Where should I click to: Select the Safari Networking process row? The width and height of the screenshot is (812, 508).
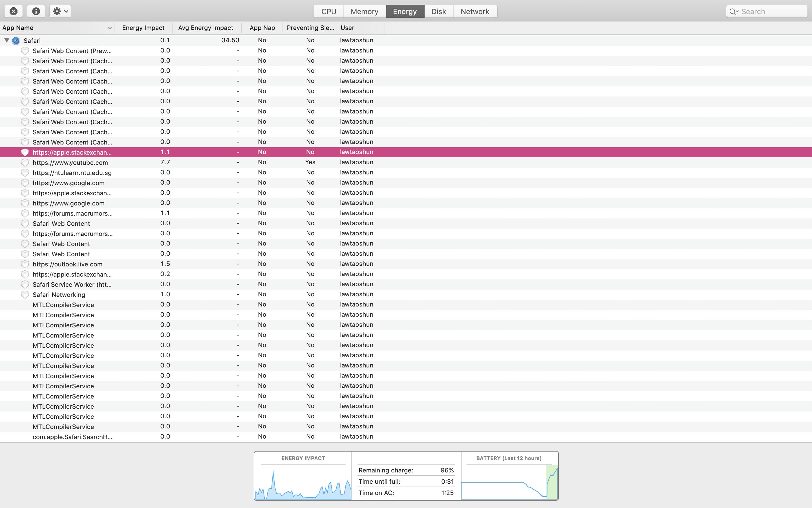pos(406,294)
